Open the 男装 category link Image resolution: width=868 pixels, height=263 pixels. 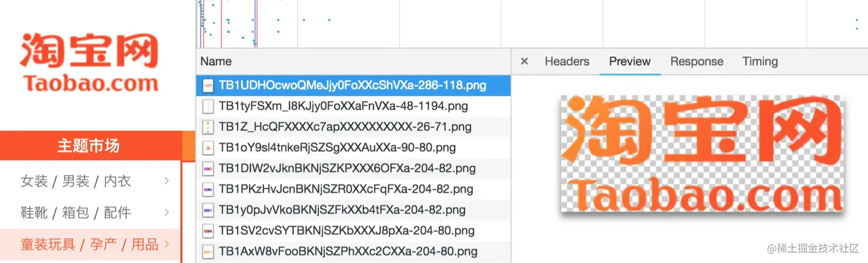coord(76,181)
